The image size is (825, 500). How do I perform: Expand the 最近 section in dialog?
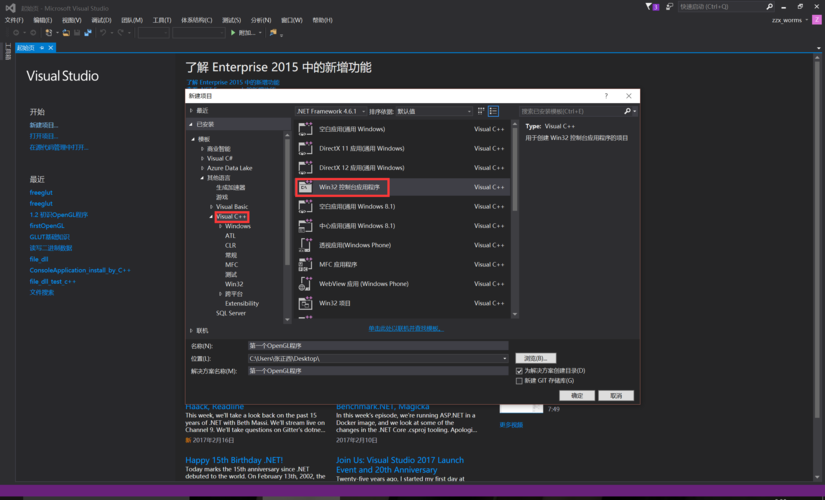click(192, 111)
